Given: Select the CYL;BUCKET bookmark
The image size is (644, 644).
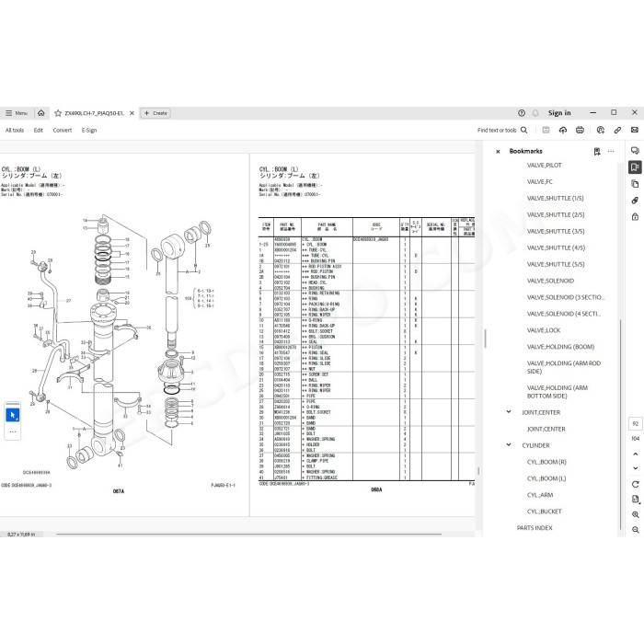Looking at the screenshot, I should pyautogui.click(x=545, y=512).
